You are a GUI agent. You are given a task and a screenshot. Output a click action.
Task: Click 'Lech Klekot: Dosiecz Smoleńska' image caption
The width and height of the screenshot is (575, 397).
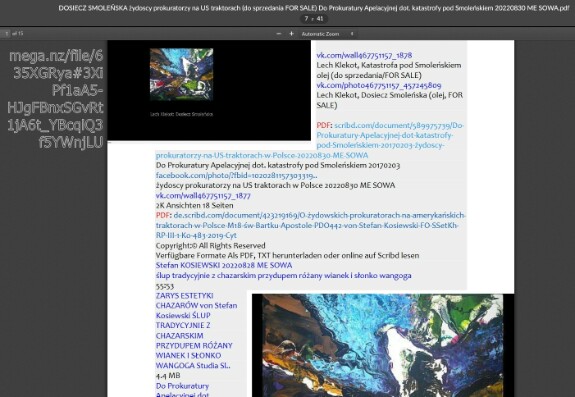coord(182,114)
